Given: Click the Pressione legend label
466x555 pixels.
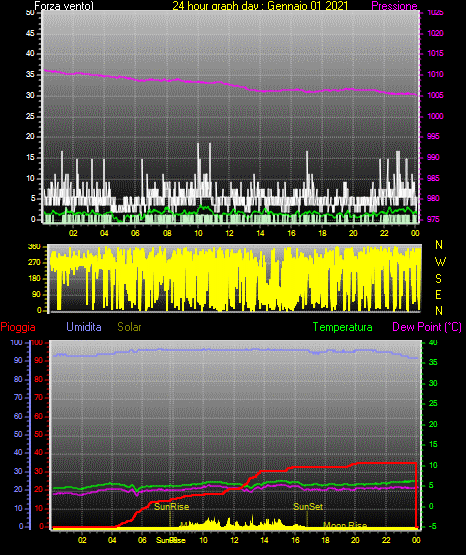Looking at the screenshot, I should [x=394, y=6].
